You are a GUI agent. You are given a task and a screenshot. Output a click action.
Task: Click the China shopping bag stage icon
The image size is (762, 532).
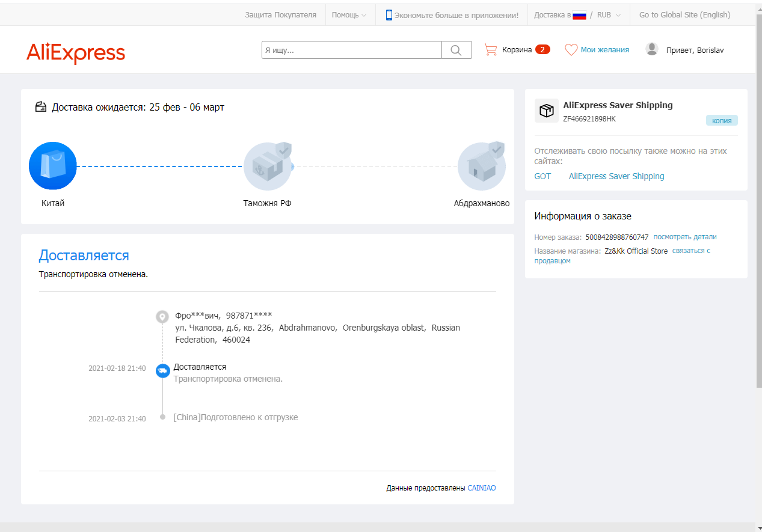tap(53, 166)
